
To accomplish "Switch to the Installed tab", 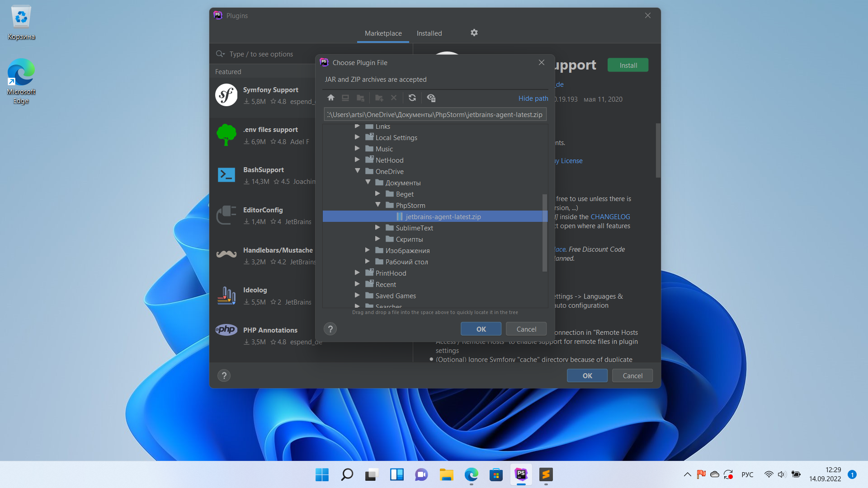I will [x=429, y=33].
